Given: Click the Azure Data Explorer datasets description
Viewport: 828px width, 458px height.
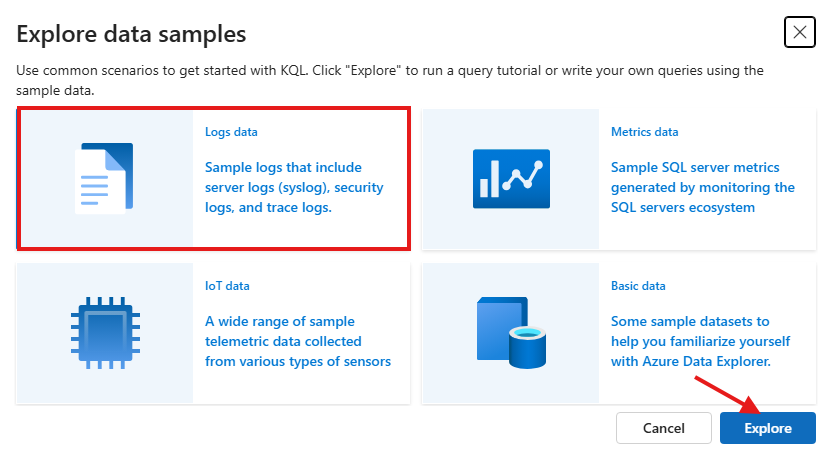Looking at the screenshot, I should [x=691, y=341].
